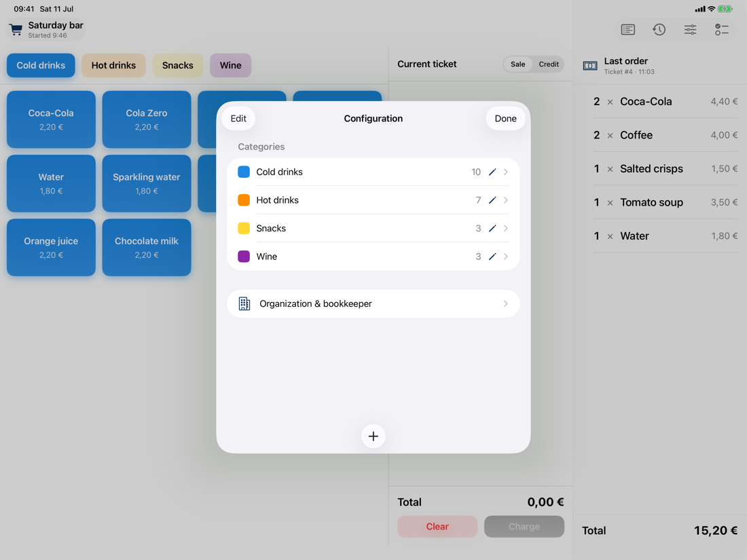Tap Done to close Configuration
747x560 pixels.
point(505,119)
